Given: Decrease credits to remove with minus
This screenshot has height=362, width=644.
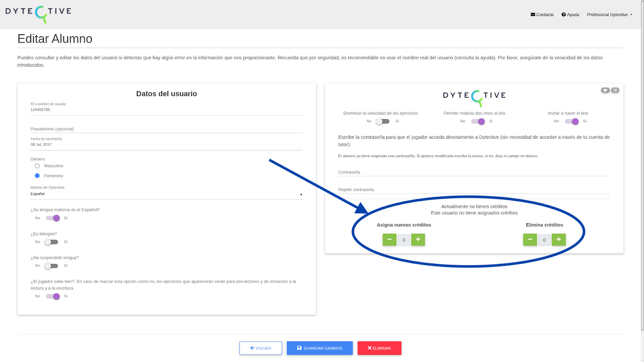Looking at the screenshot, I should coord(530,240).
